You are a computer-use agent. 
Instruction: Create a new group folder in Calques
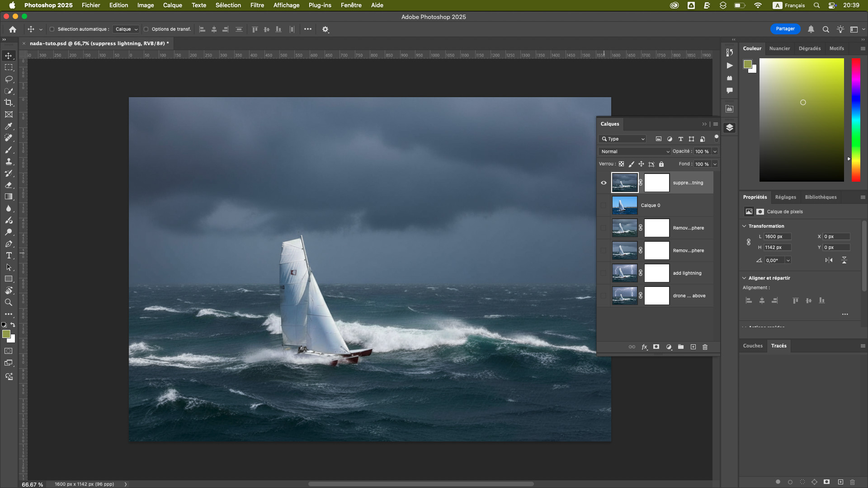(x=681, y=347)
